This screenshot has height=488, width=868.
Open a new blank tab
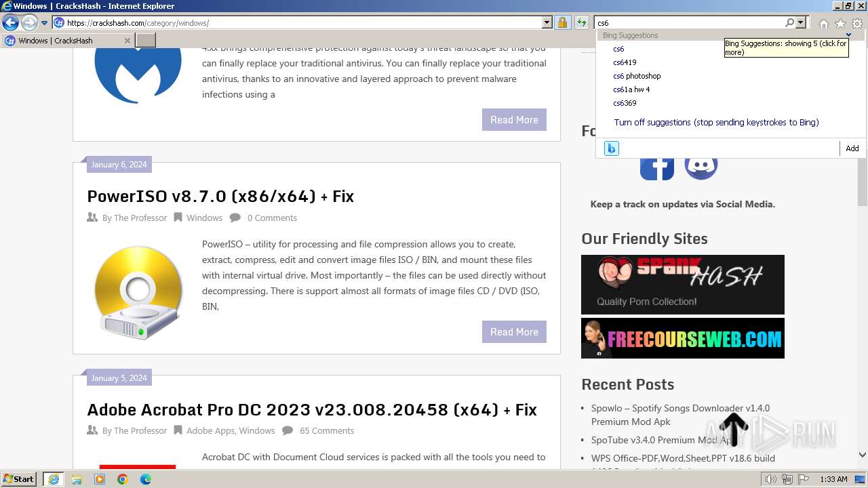pyautogui.click(x=146, y=41)
